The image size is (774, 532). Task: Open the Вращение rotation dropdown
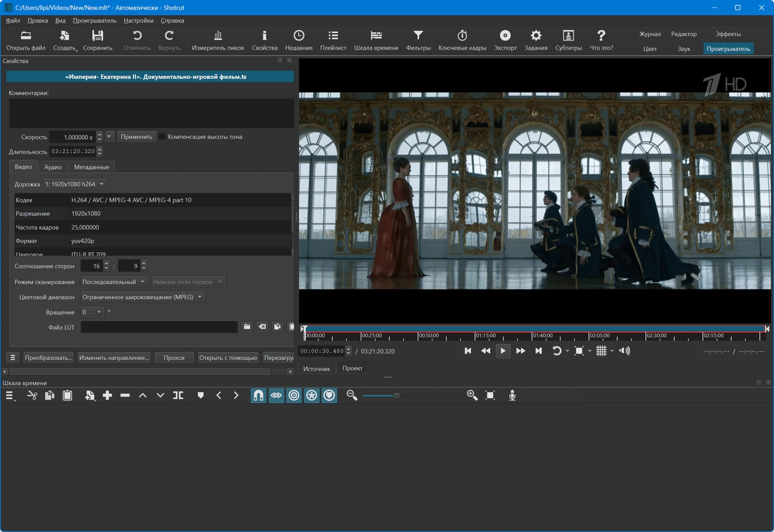[x=92, y=312]
